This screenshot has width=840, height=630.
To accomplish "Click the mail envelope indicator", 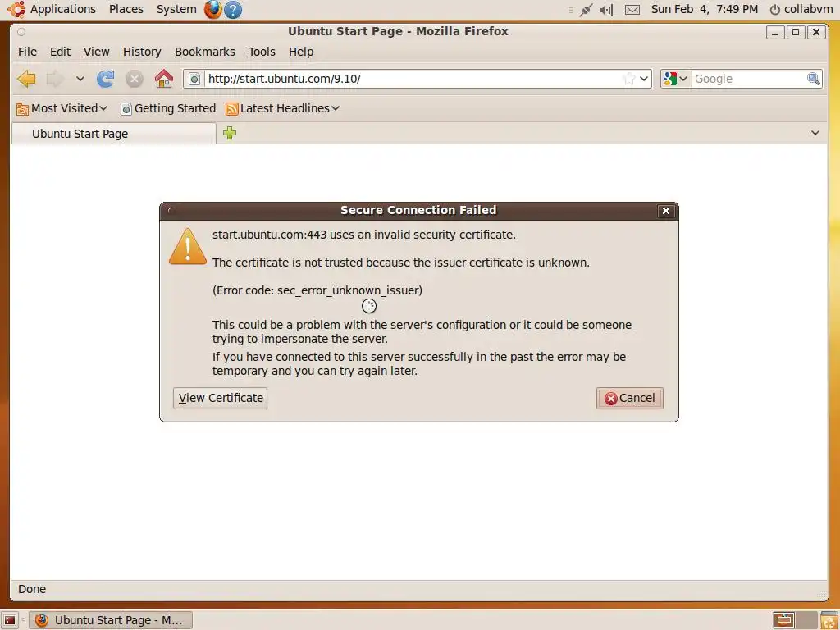I will [x=632, y=10].
